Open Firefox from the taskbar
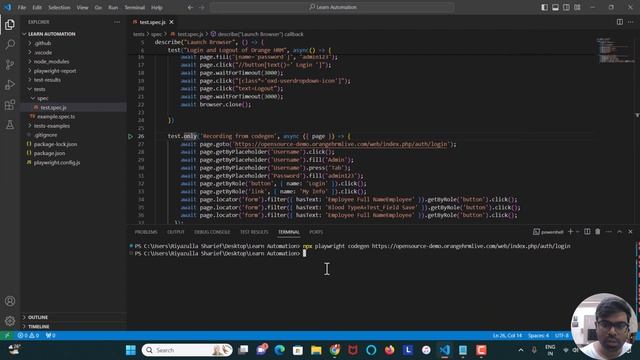Screen dimensions: 640x360 [389, 350]
